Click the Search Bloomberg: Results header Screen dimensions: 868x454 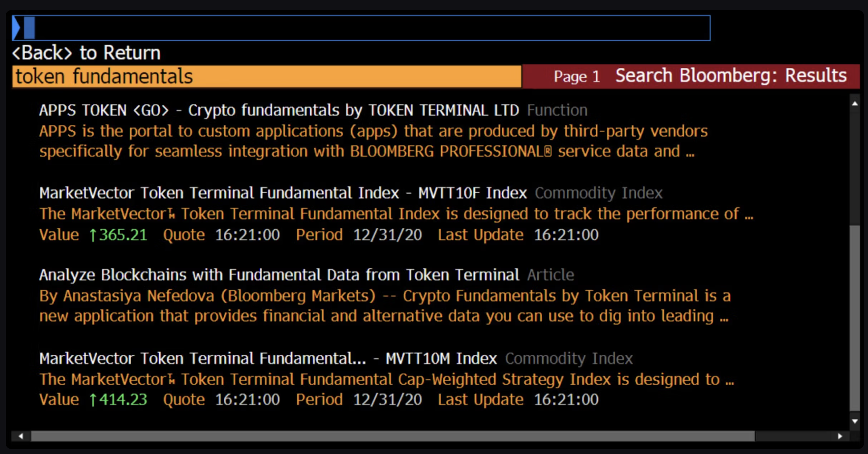point(731,76)
